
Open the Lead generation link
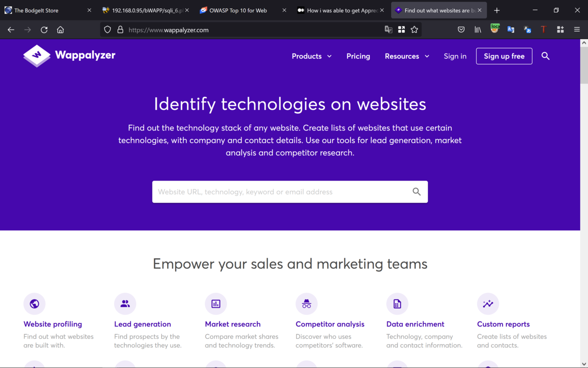pyautogui.click(x=143, y=324)
